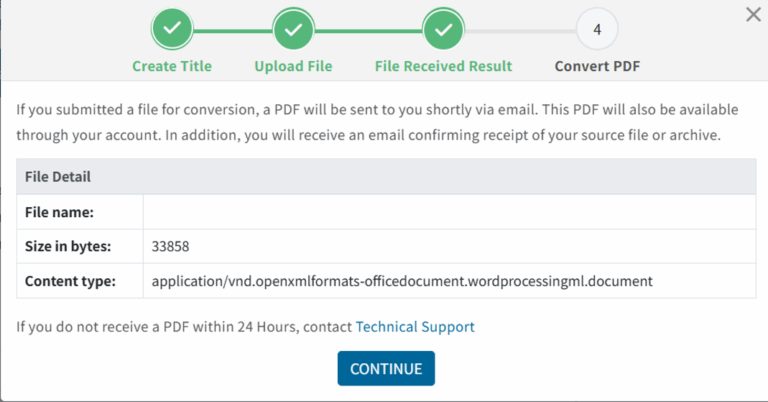Select the Upload File step label

[x=293, y=66]
